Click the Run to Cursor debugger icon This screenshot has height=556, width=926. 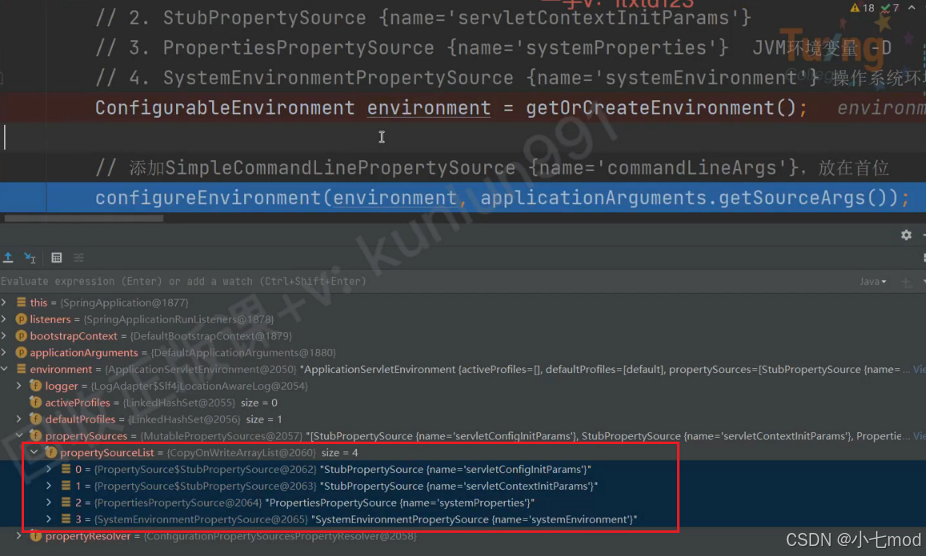pyautogui.click(x=30, y=258)
